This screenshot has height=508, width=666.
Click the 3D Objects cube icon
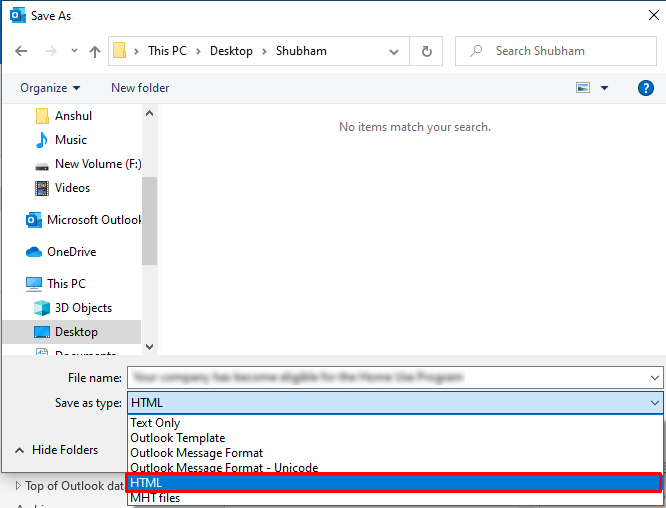(x=42, y=308)
